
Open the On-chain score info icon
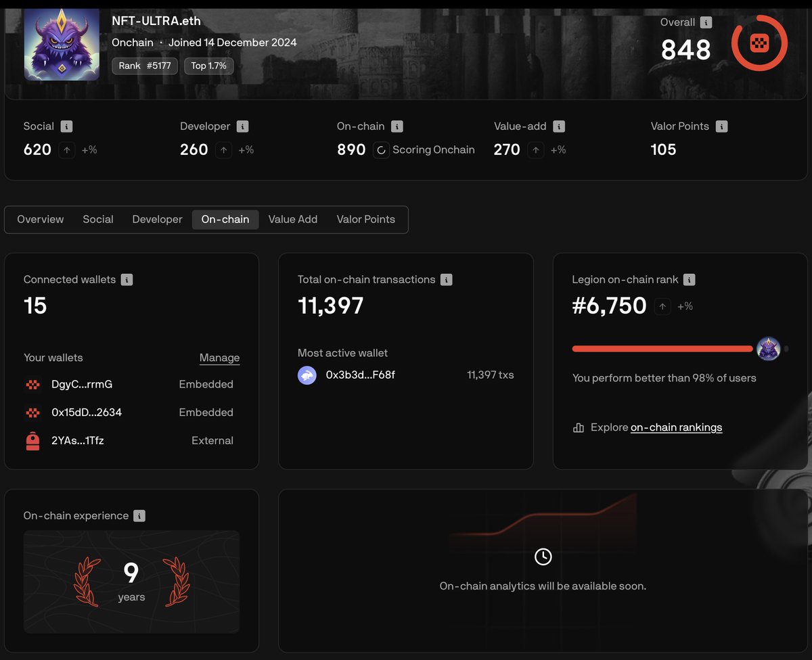397,126
